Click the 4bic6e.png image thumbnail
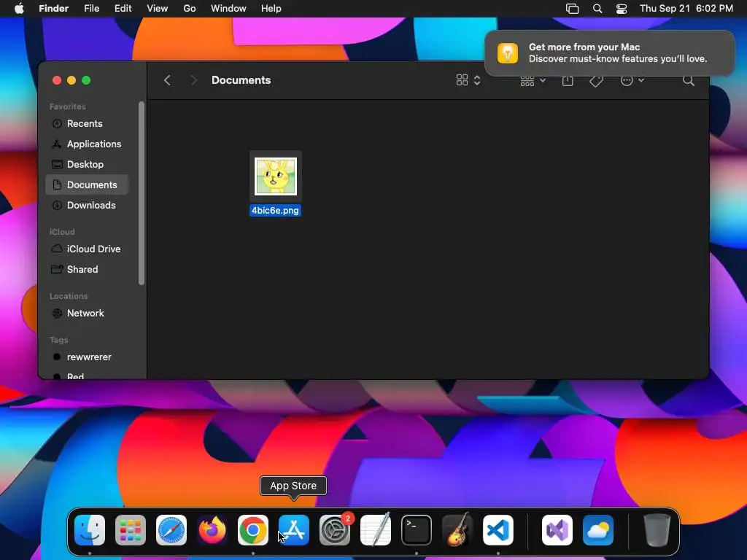The width and height of the screenshot is (747, 560). pyautogui.click(x=275, y=176)
